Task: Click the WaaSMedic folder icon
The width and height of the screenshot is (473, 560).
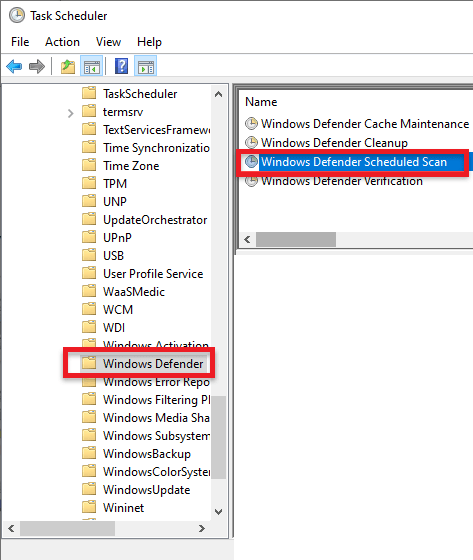Action: pyautogui.click(x=89, y=291)
